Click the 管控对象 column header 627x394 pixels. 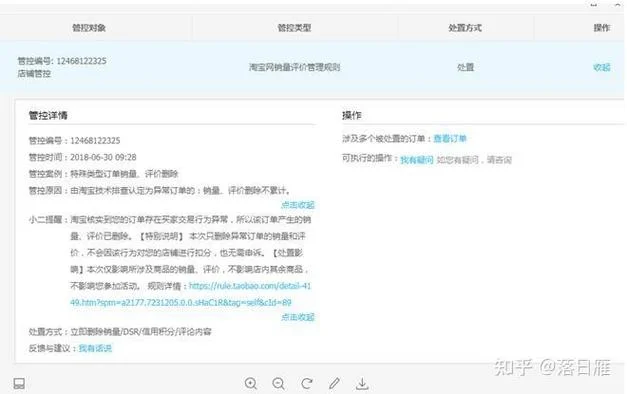[x=89, y=28]
